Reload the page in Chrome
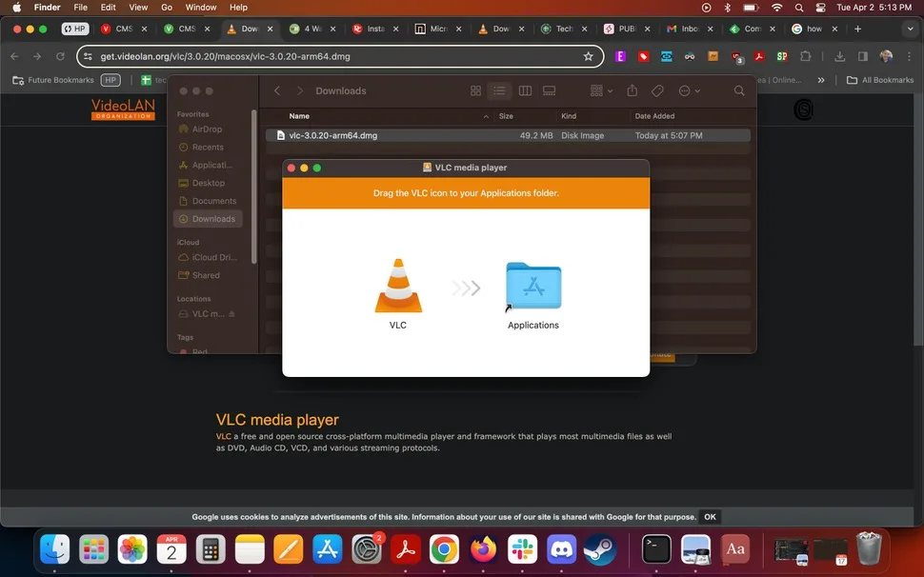The width and height of the screenshot is (924, 577). click(x=60, y=56)
